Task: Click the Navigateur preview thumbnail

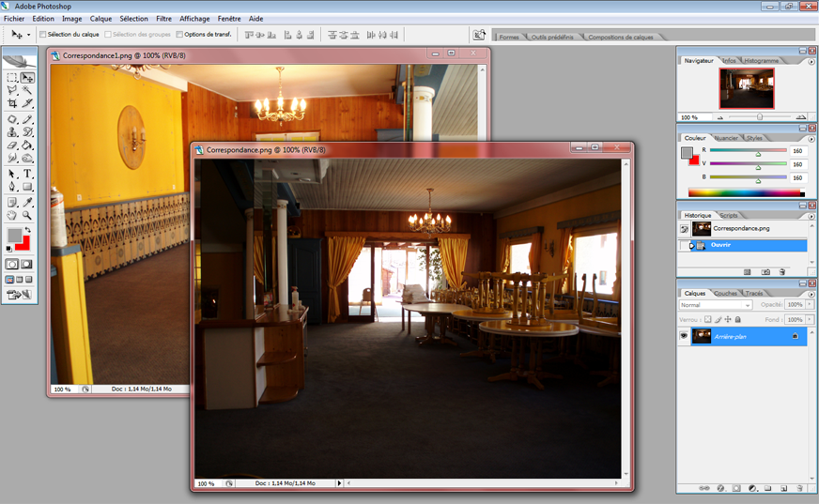Action: (x=747, y=88)
